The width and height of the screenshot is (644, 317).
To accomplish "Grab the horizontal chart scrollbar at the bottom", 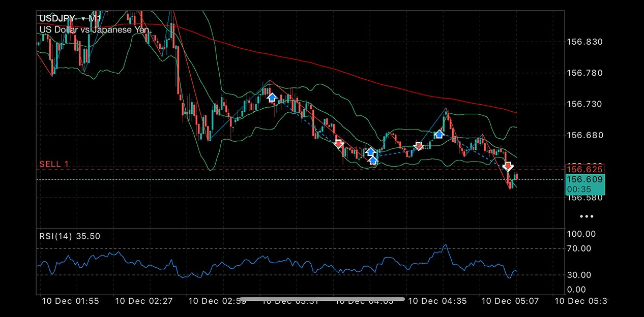I will click(x=322, y=299).
